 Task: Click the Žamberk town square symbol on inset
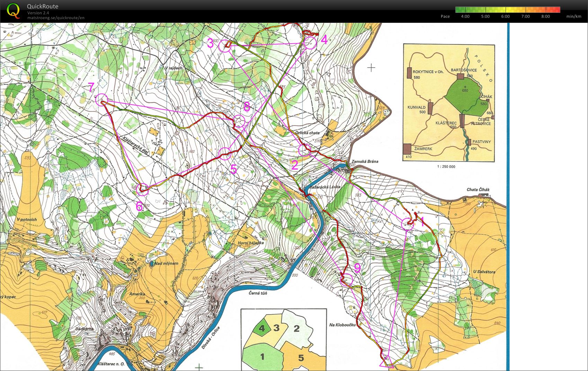(407, 149)
